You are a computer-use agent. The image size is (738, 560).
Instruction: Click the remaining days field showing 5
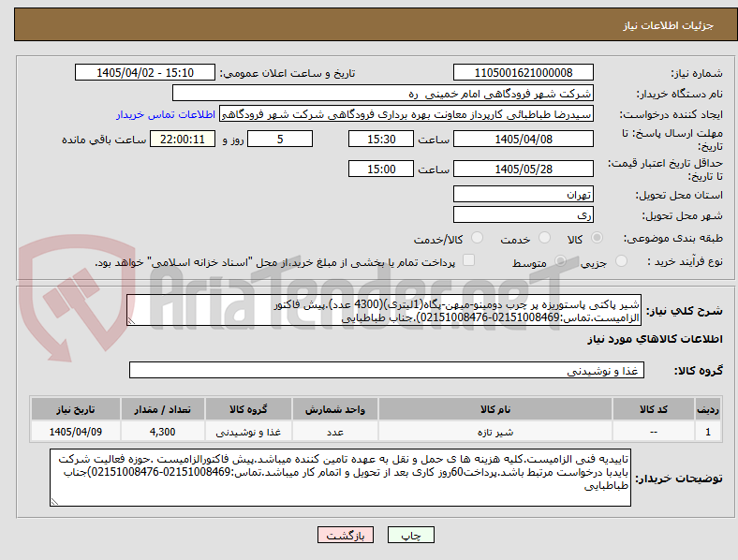pyautogui.click(x=280, y=139)
